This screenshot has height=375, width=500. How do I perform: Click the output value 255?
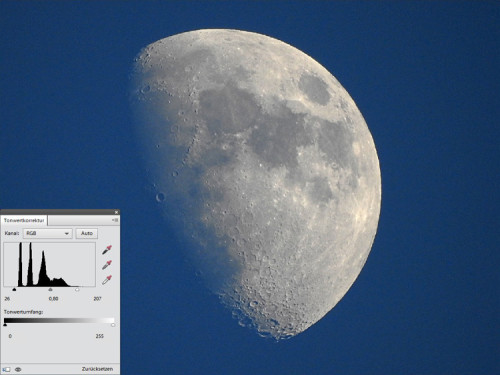click(99, 336)
